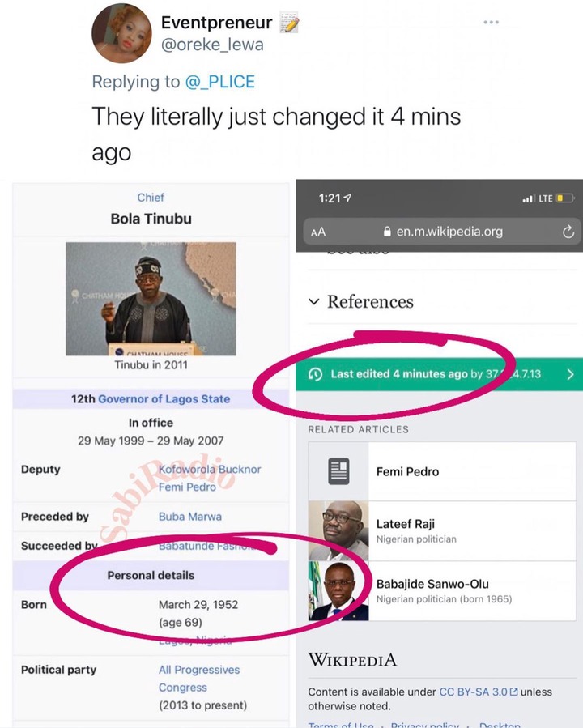Tap the clock history icon in edit banner
Image resolution: width=583 pixels, height=728 pixels.
tap(315, 374)
